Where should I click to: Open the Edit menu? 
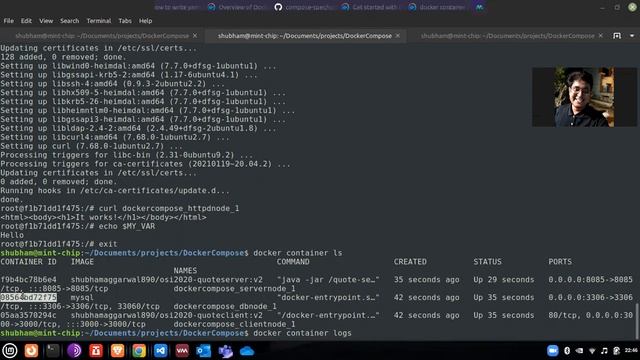point(26,21)
